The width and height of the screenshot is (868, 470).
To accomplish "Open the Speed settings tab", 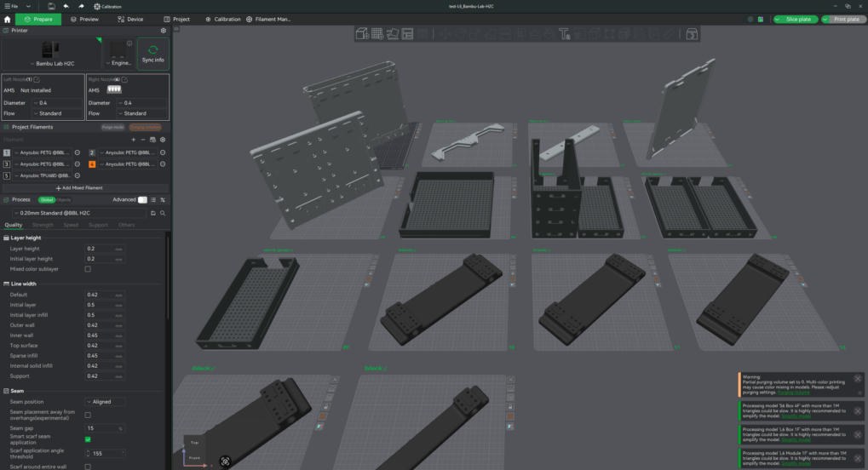I will tap(71, 225).
